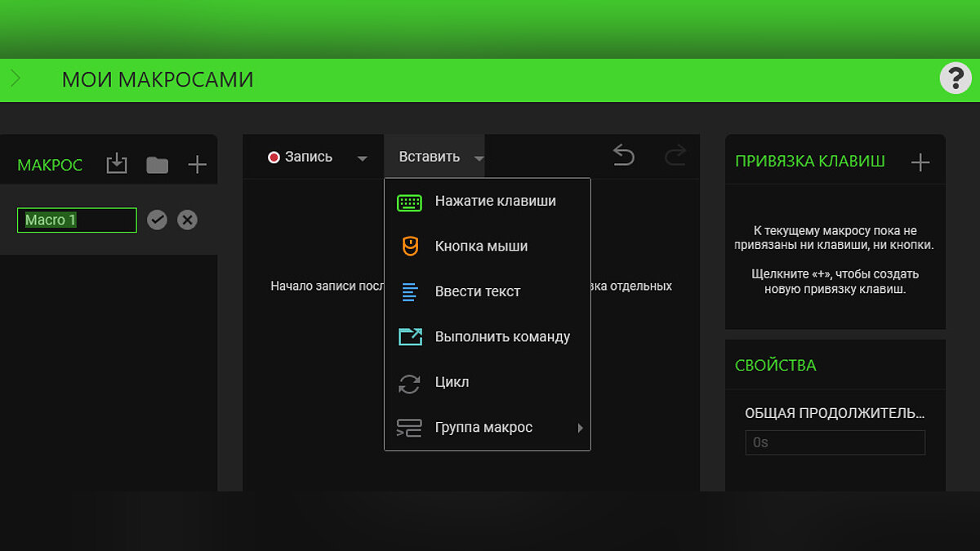Viewport: 980px width, 551px height.
Task: Add new key binding plus icon
Action: coord(920,162)
